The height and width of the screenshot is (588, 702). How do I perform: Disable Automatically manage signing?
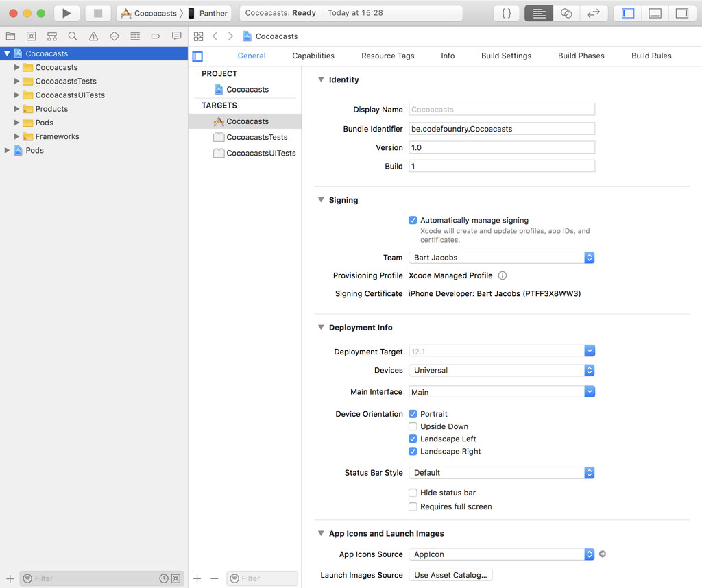pyautogui.click(x=413, y=221)
